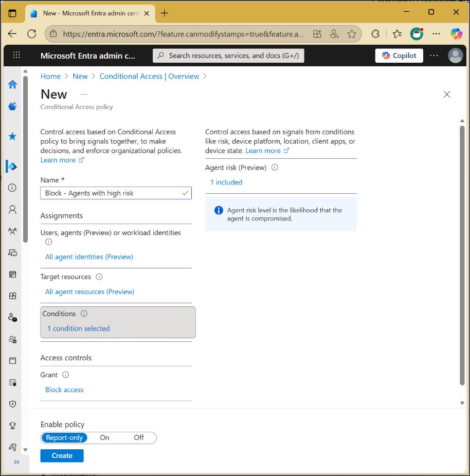This screenshot has width=470, height=476.
Task: Click the Search resources, services, and docs field
Action: point(228,55)
